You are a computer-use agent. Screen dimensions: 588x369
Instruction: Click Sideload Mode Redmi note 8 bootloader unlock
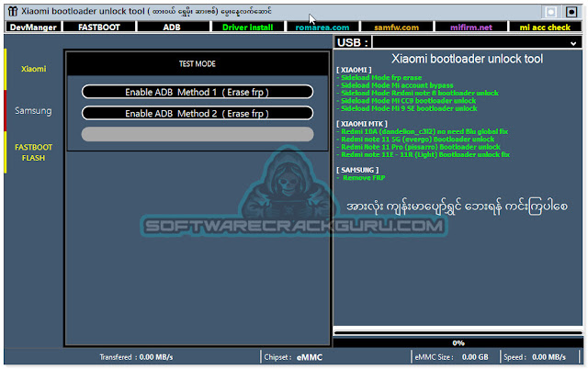[418, 93]
